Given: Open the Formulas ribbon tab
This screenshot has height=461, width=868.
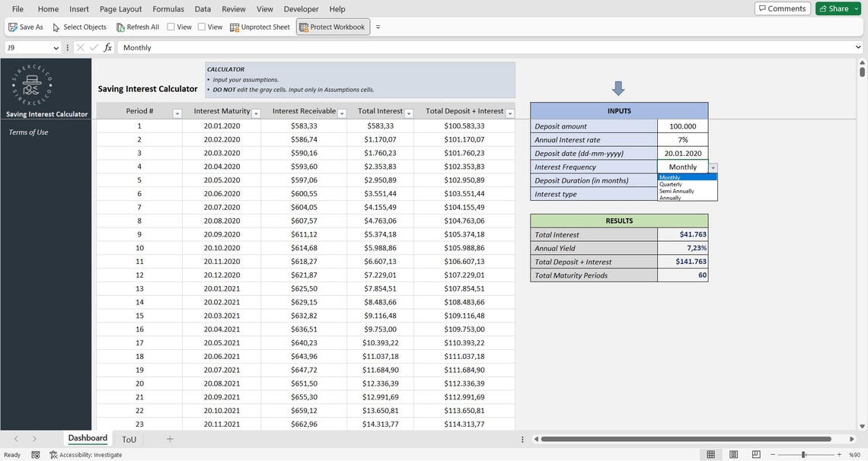Looking at the screenshot, I should [x=168, y=8].
